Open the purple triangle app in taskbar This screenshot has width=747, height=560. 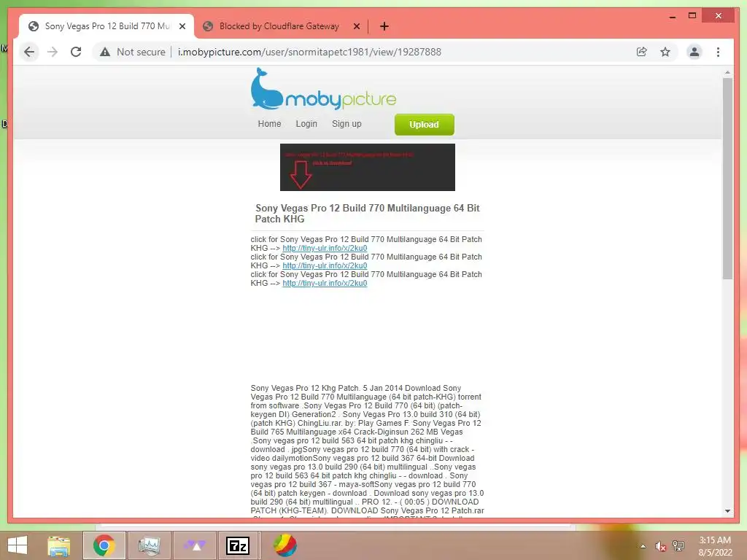(195, 545)
